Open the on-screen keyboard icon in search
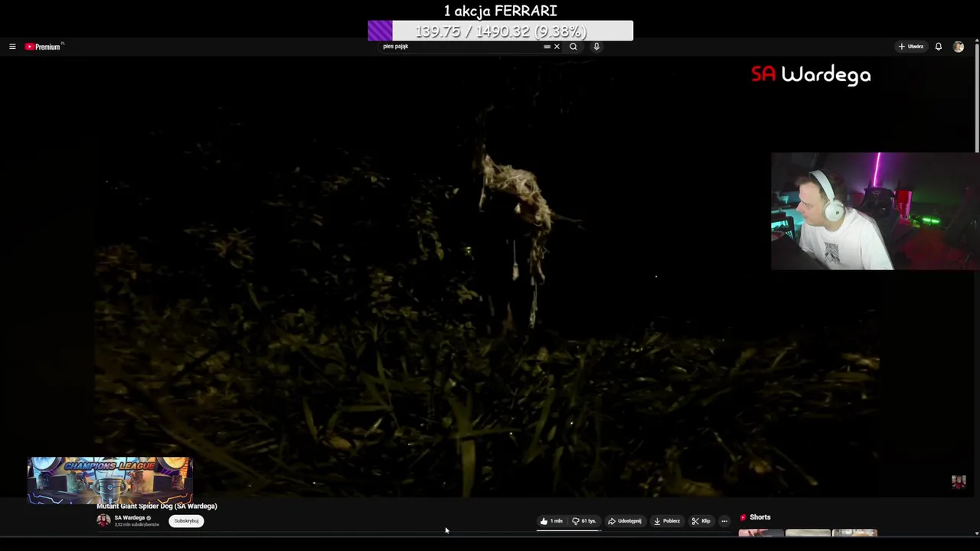Viewport: 980px width, 551px height. [x=547, y=47]
